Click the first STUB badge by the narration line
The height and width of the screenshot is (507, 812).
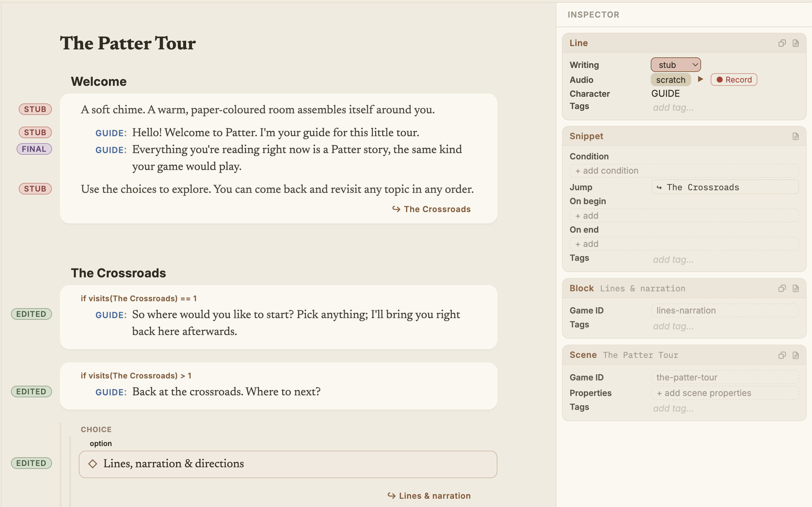pos(35,109)
